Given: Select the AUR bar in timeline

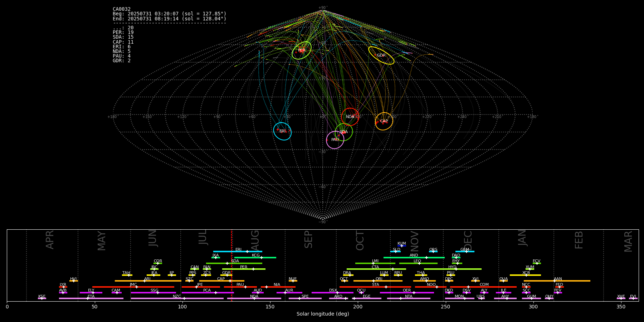Looking at the screenshot, I should tap(289, 293).
